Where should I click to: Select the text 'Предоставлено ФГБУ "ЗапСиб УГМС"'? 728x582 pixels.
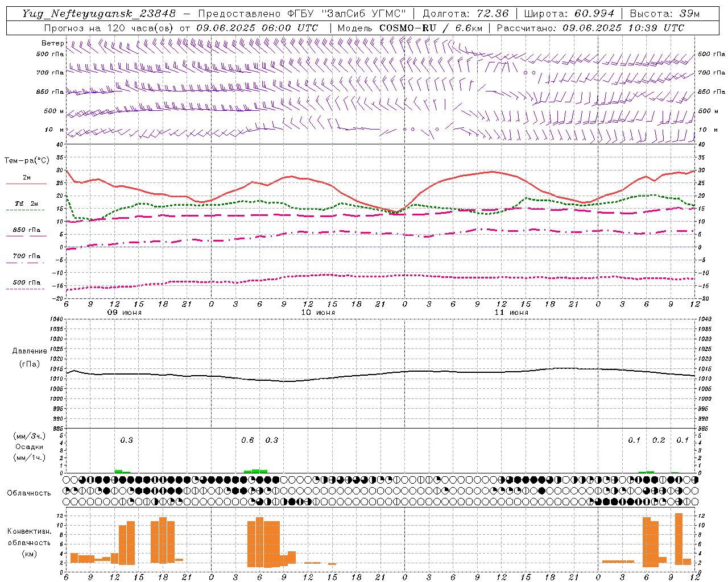pyautogui.click(x=303, y=14)
